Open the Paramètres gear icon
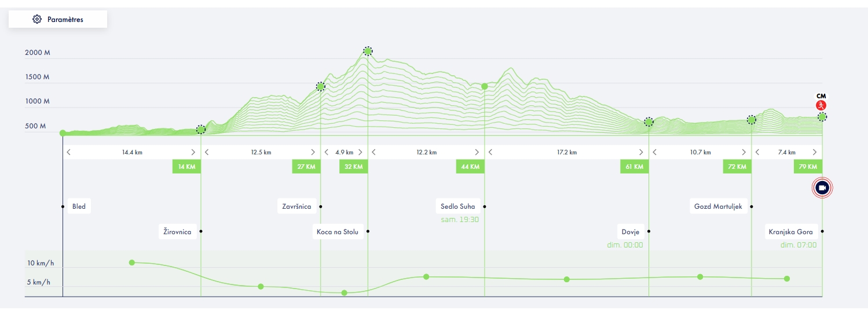Image resolution: width=868 pixels, height=314 pixels. point(37,19)
